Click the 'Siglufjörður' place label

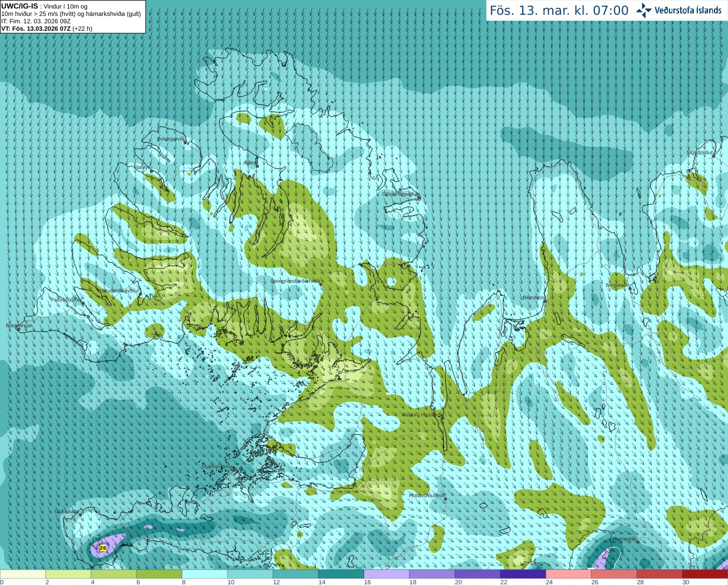pyautogui.click(x=700, y=152)
